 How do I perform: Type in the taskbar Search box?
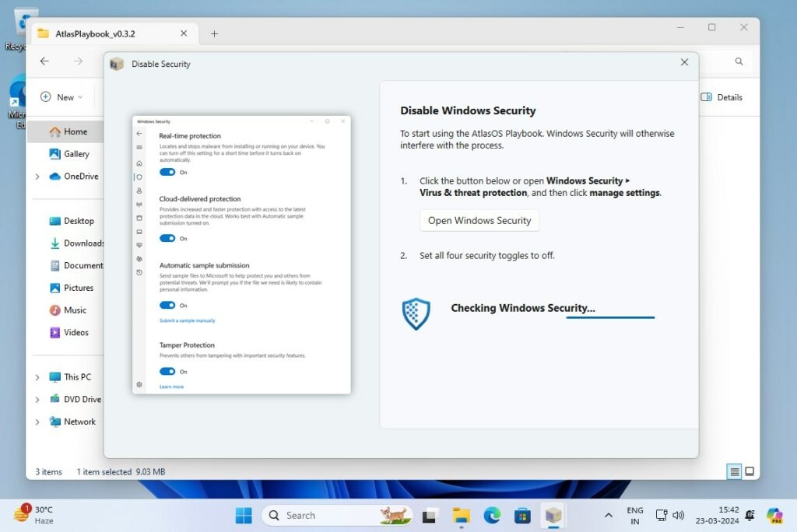[x=327, y=516]
